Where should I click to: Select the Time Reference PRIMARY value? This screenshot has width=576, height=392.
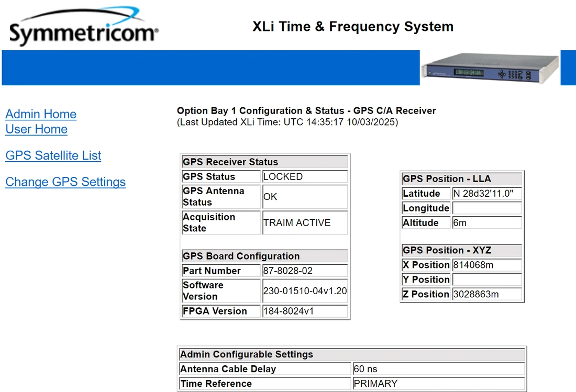(438, 384)
